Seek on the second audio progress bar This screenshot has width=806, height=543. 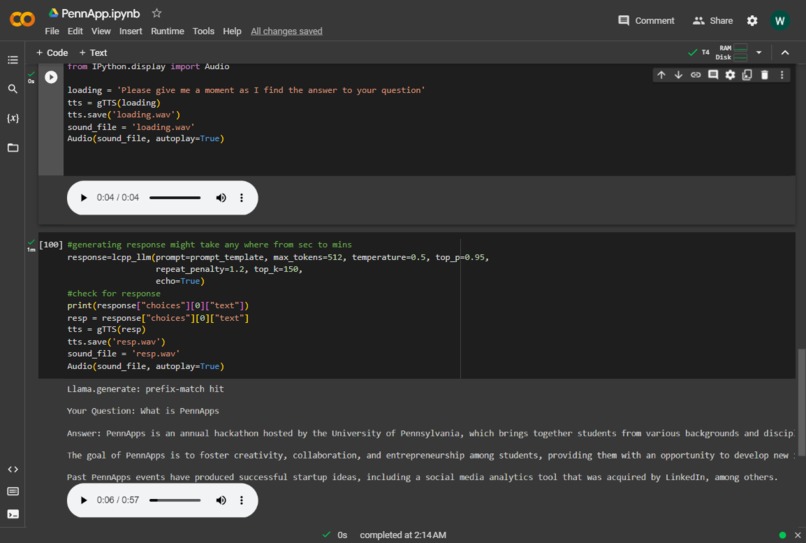click(175, 500)
